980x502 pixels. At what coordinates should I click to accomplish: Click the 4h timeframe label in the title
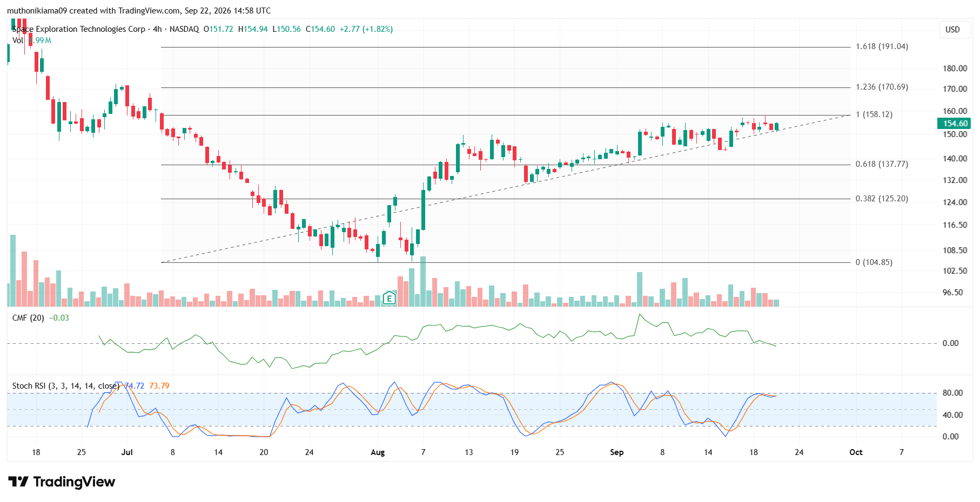pyautogui.click(x=157, y=29)
